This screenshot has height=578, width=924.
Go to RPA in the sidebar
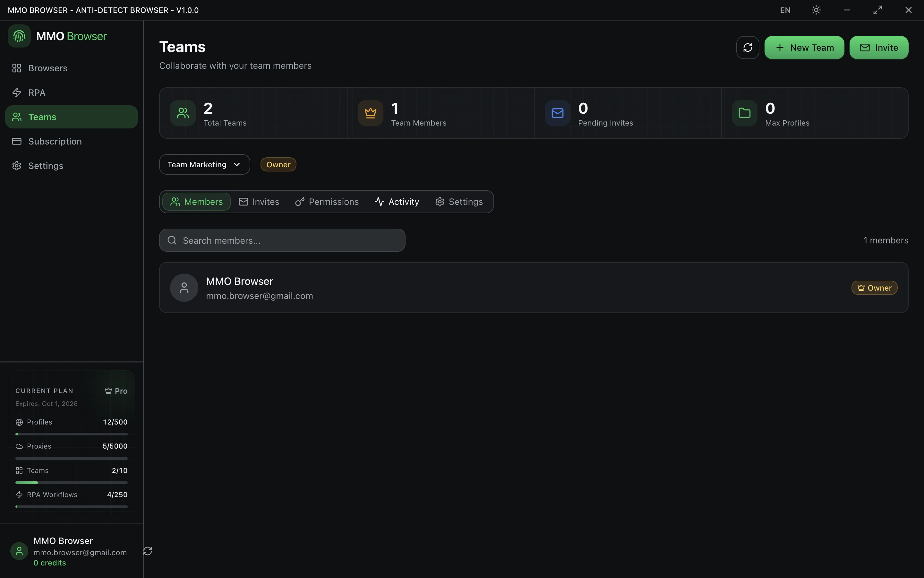tap(72, 92)
